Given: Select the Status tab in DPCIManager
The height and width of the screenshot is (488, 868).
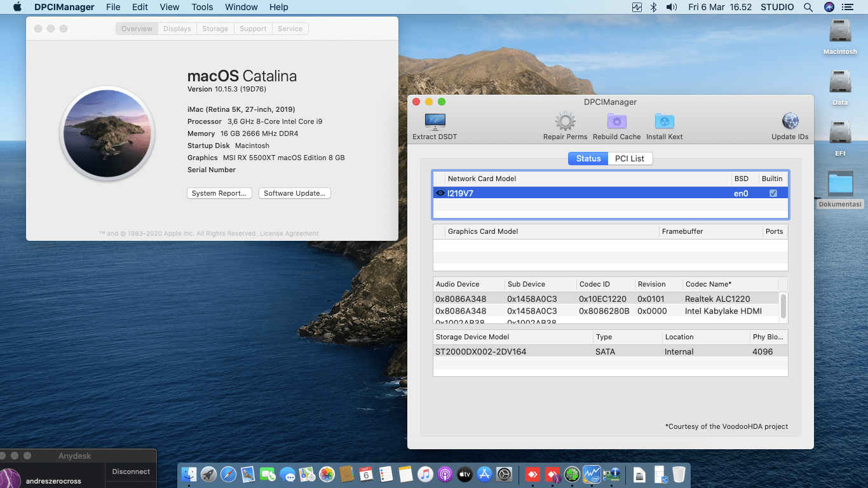Looking at the screenshot, I should pyautogui.click(x=588, y=158).
